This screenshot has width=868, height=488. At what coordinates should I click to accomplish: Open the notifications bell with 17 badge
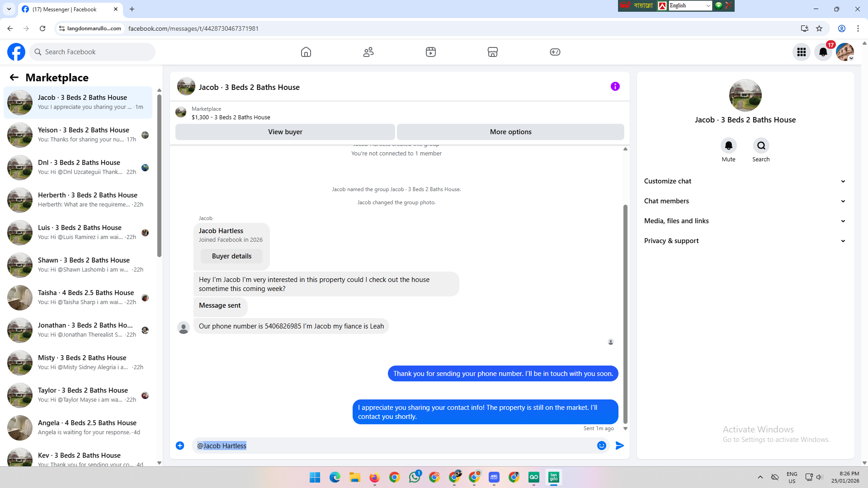823,52
